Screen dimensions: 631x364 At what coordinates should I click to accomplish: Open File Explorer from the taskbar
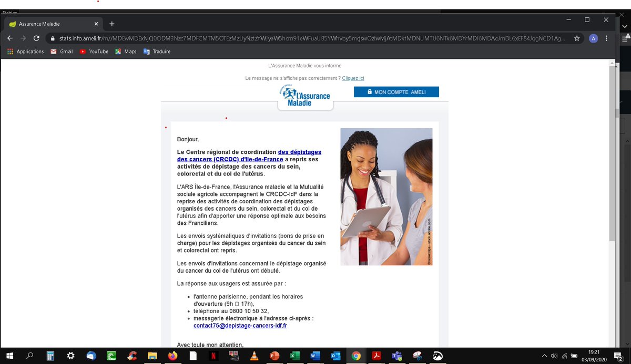pos(152,356)
